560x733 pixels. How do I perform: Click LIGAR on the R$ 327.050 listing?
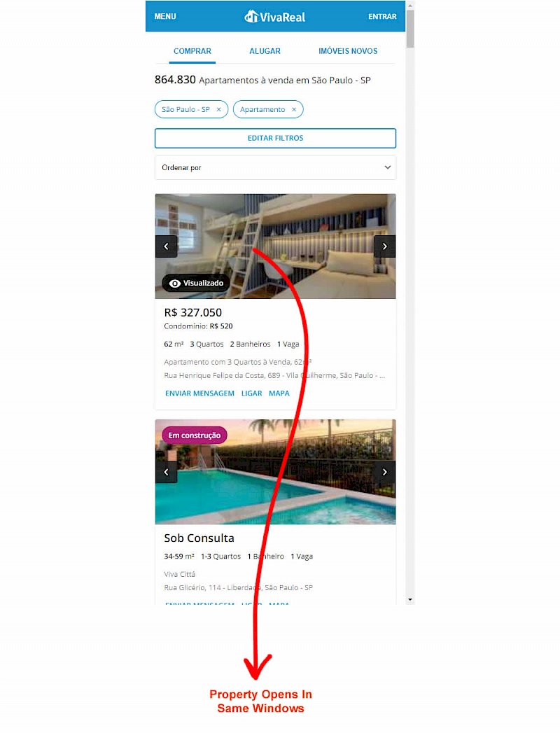pyautogui.click(x=251, y=393)
